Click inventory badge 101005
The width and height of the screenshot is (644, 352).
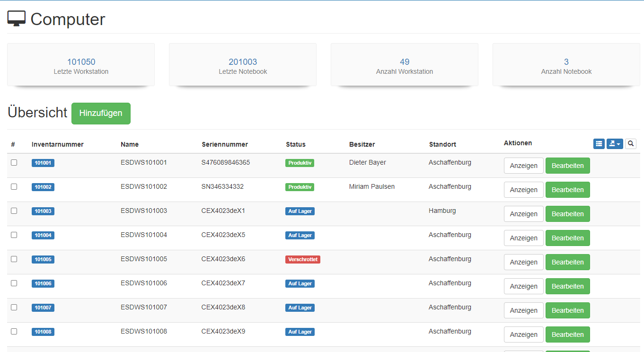point(43,259)
